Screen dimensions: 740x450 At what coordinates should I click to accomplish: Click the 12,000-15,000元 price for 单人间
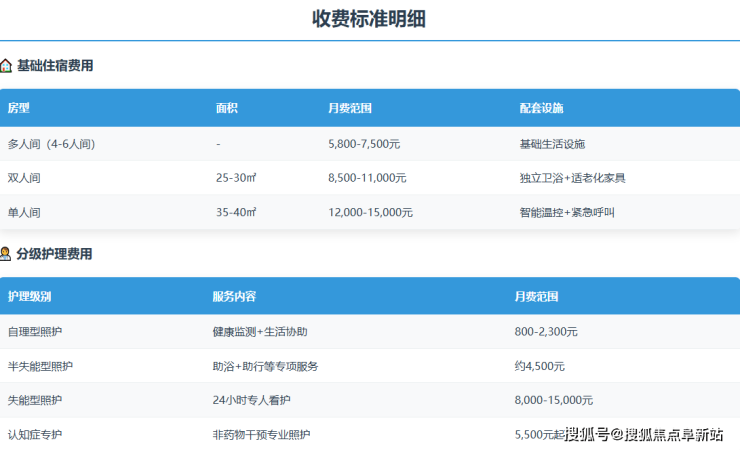coord(370,212)
